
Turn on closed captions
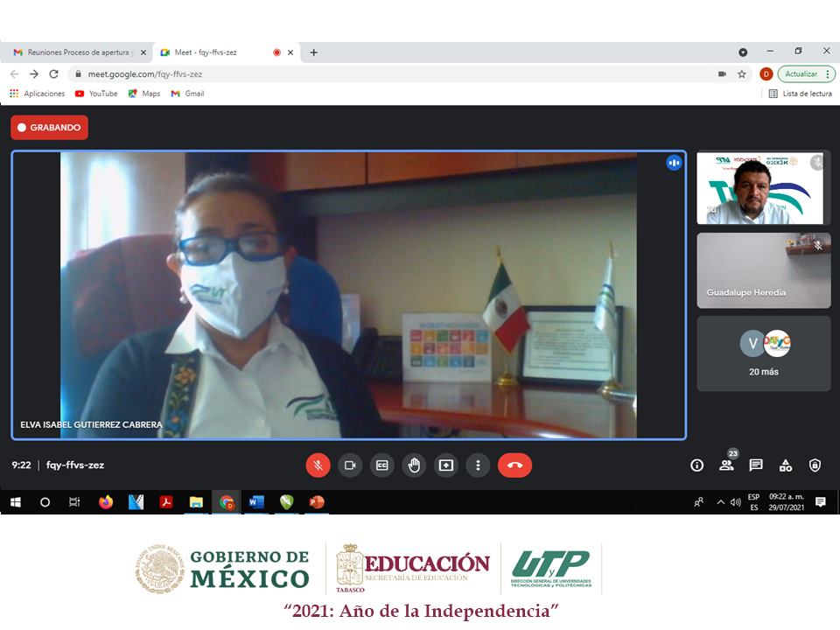381,465
